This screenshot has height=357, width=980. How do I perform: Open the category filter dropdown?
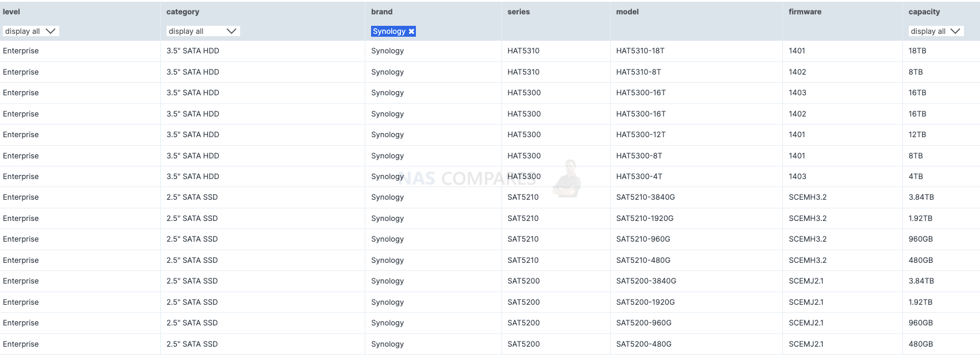click(203, 32)
